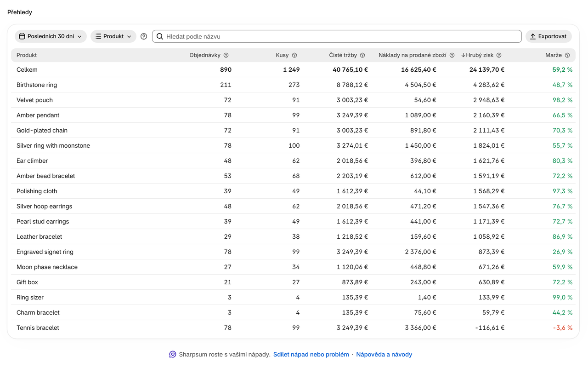588x368 pixels.
Task: Click the help icon next to Hrubý zisk
Action: tap(499, 55)
